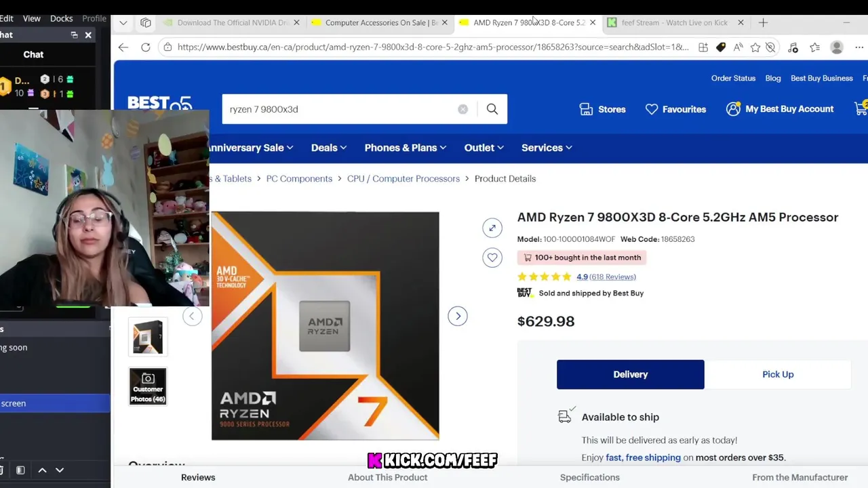Jump to the Specifications section tab
This screenshot has width=868, height=488.
pos(590,477)
